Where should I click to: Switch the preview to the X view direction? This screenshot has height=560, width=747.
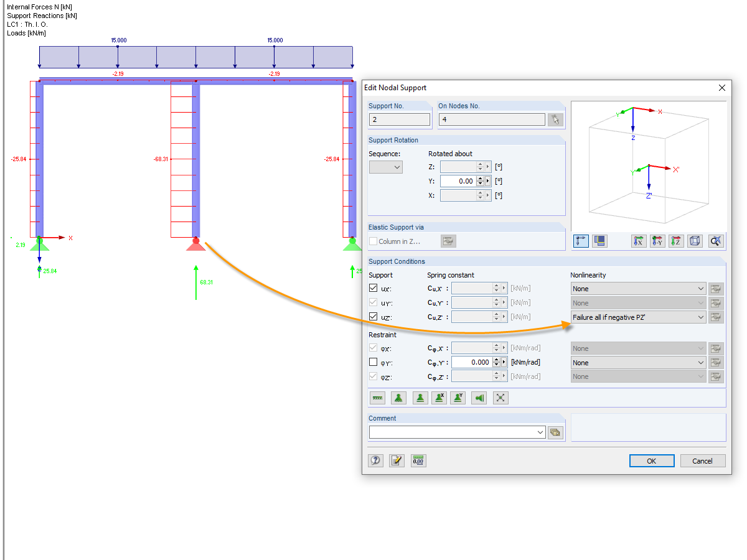(639, 241)
